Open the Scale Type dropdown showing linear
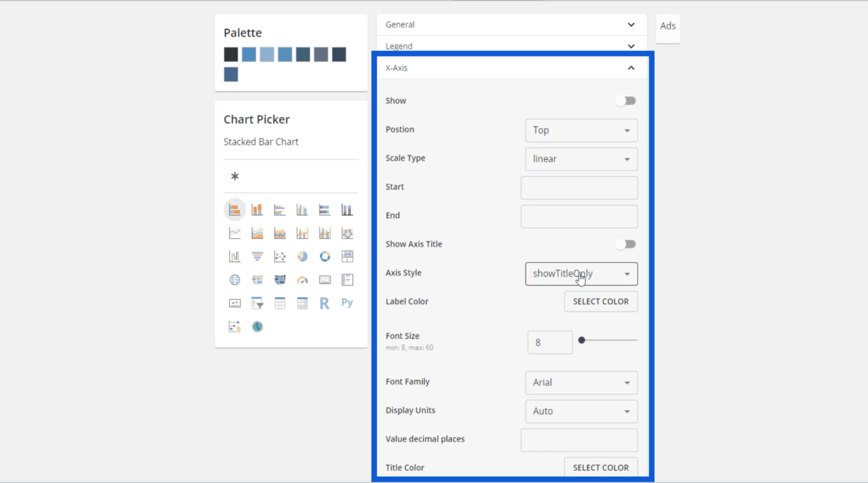 click(x=581, y=159)
